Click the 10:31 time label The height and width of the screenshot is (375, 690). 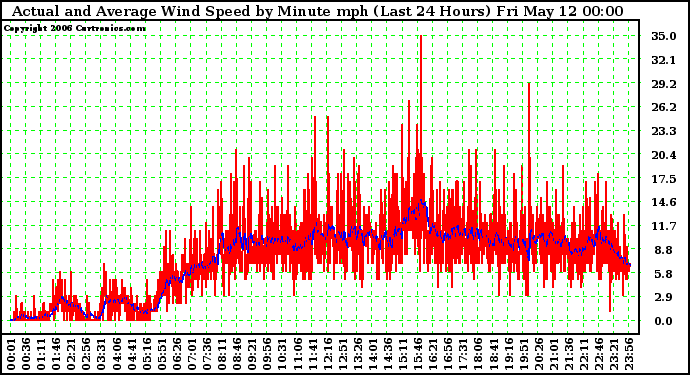click(282, 354)
